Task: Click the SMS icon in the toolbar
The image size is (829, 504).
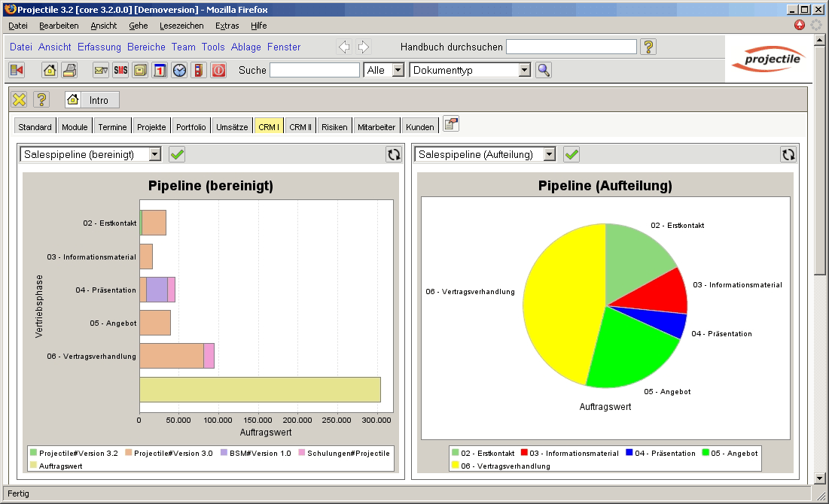Action: pos(120,70)
